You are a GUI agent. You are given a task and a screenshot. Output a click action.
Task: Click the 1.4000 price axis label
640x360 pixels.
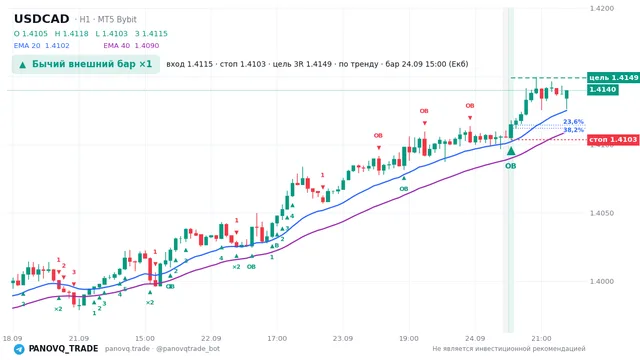click(602, 281)
